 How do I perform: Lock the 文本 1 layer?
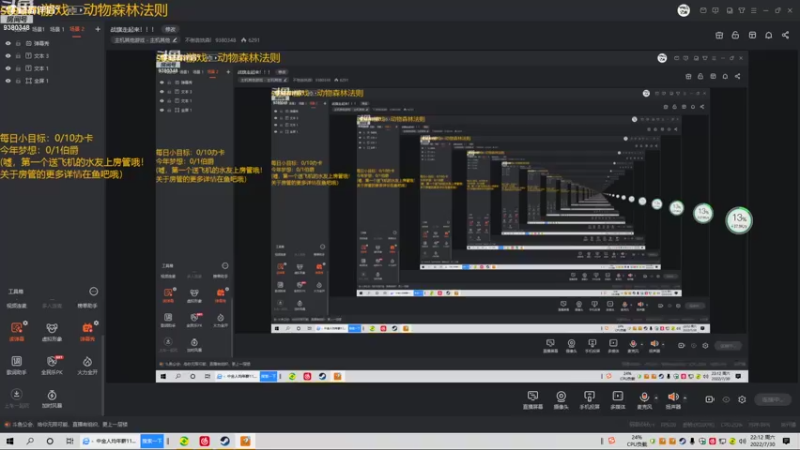pos(18,68)
